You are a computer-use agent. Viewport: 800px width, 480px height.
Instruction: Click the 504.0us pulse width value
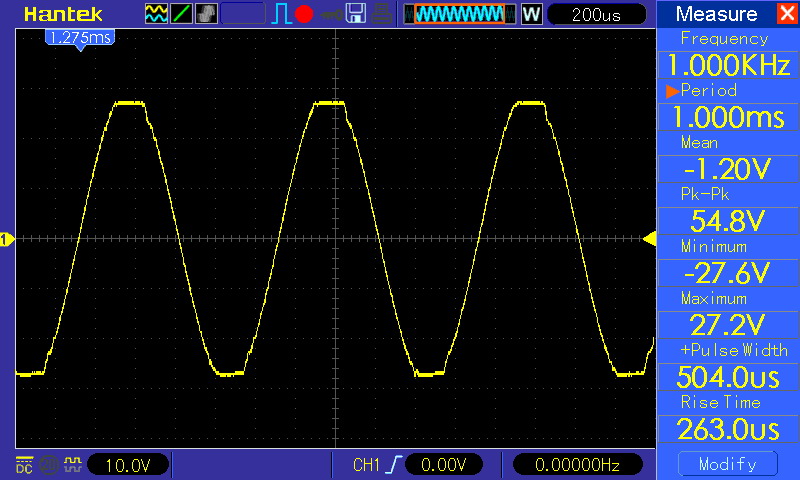[x=728, y=377]
